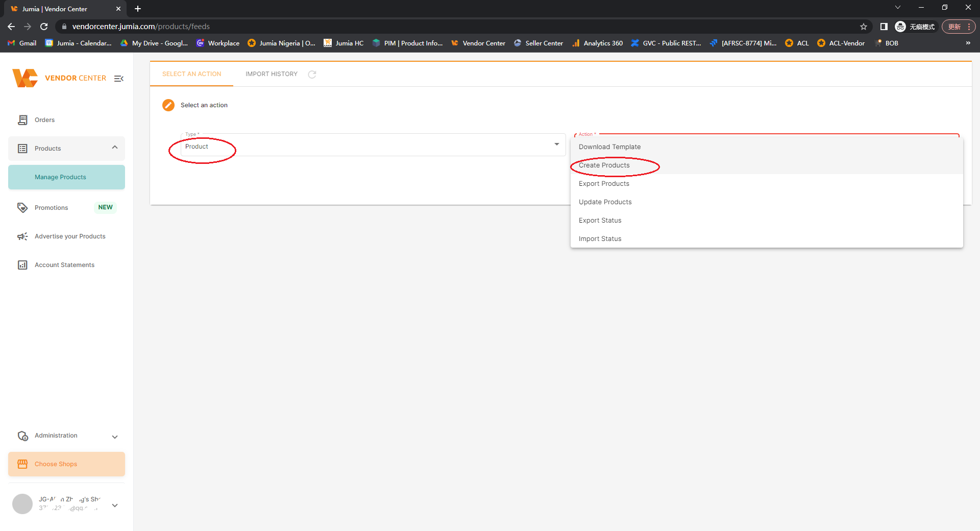Open the Orders section icon
980x531 pixels.
pos(22,119)
